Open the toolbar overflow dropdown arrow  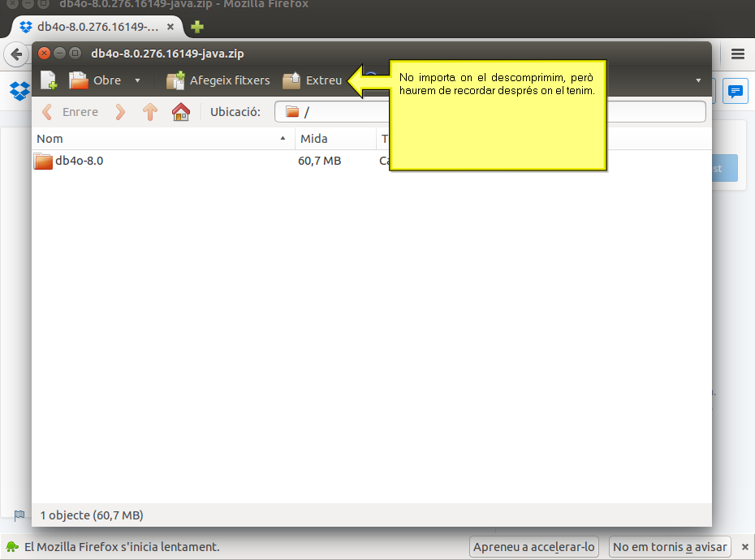tap(698, 80)
